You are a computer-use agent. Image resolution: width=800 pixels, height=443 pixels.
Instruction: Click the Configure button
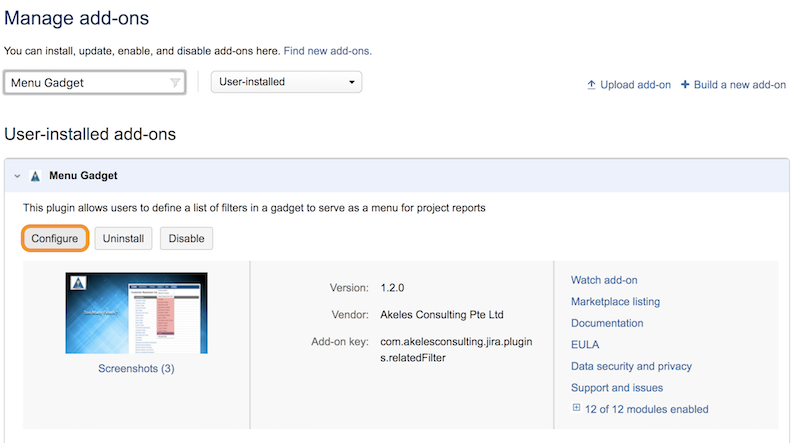point(55,239)
